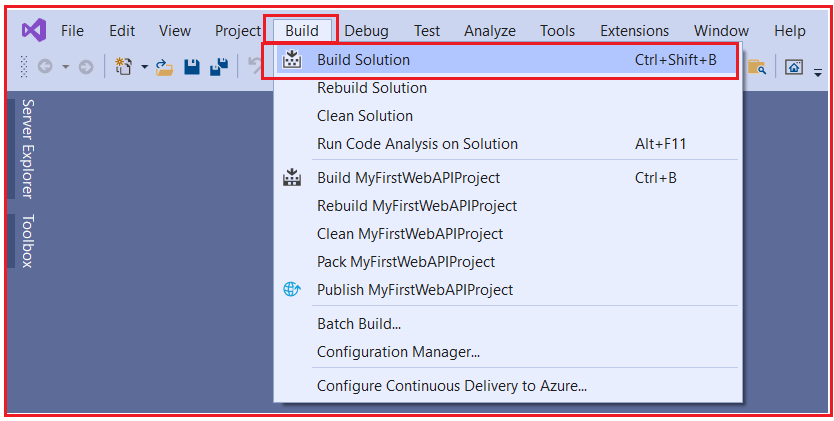Click the New Project toolbar icon
834x421 pixels.
tap(123, 67)
